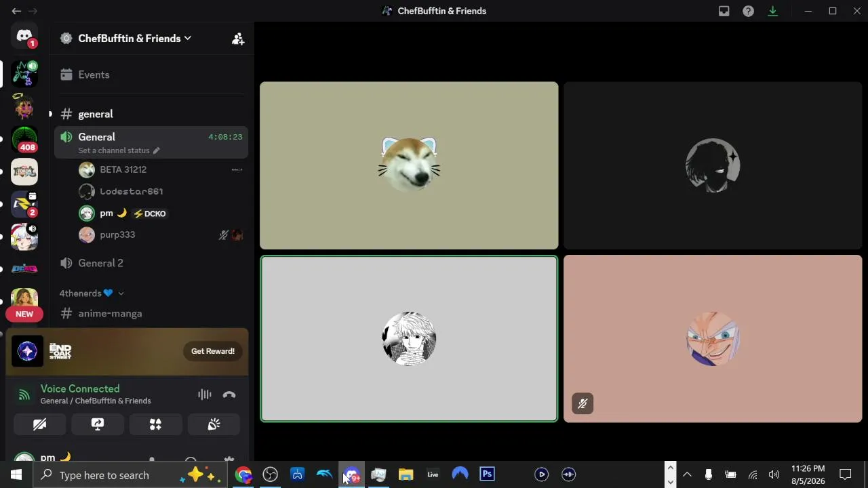The image size is (868, 488).
Task: Show hidden system tray icons
Action: point(687,474)
